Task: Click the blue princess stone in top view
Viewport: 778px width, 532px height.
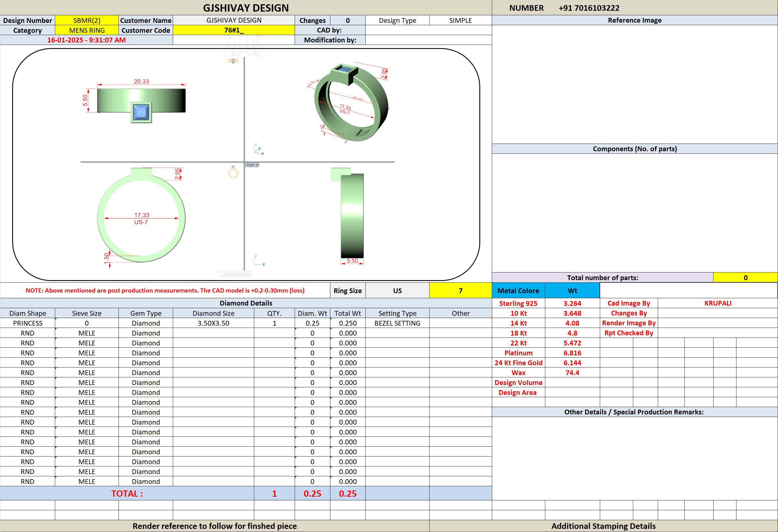Action: pyautogui.click(x=141, y=113)
